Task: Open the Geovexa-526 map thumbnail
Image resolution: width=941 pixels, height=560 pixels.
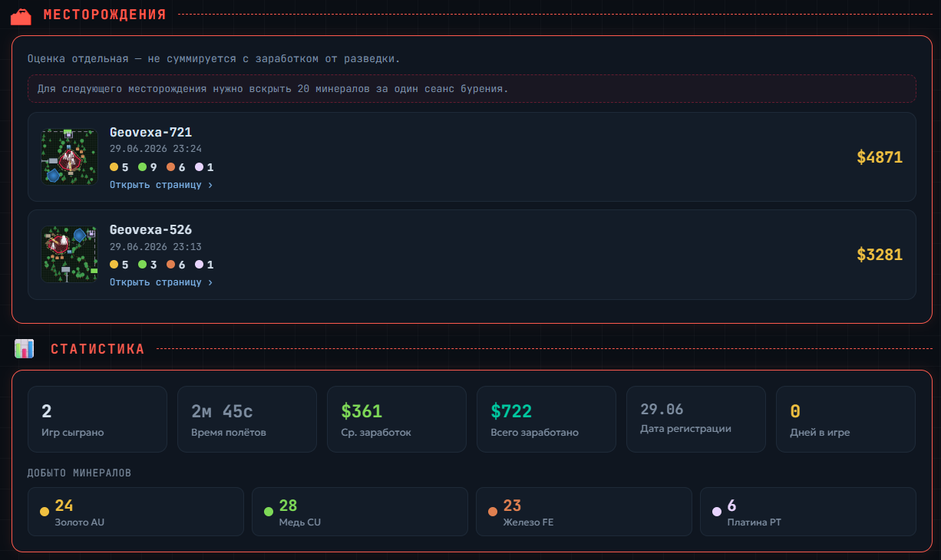Action: [x=70, y=254]
